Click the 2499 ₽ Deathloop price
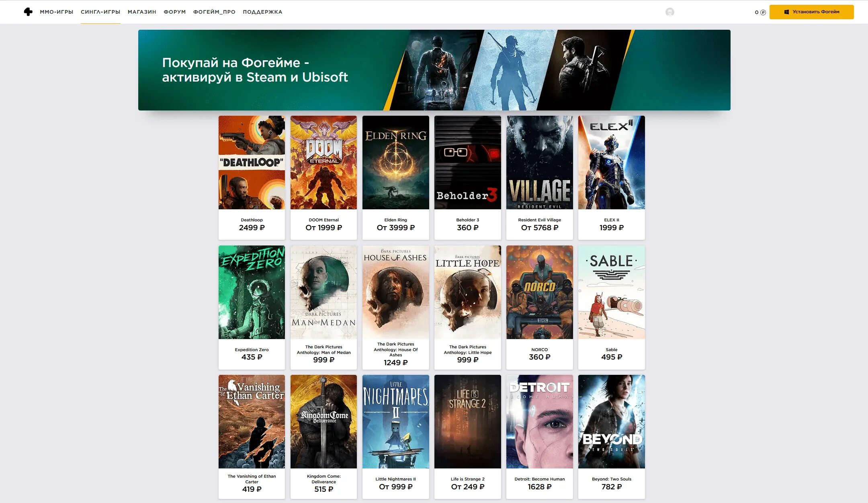This screenshot has width=868, height=503. pos(252,228)
